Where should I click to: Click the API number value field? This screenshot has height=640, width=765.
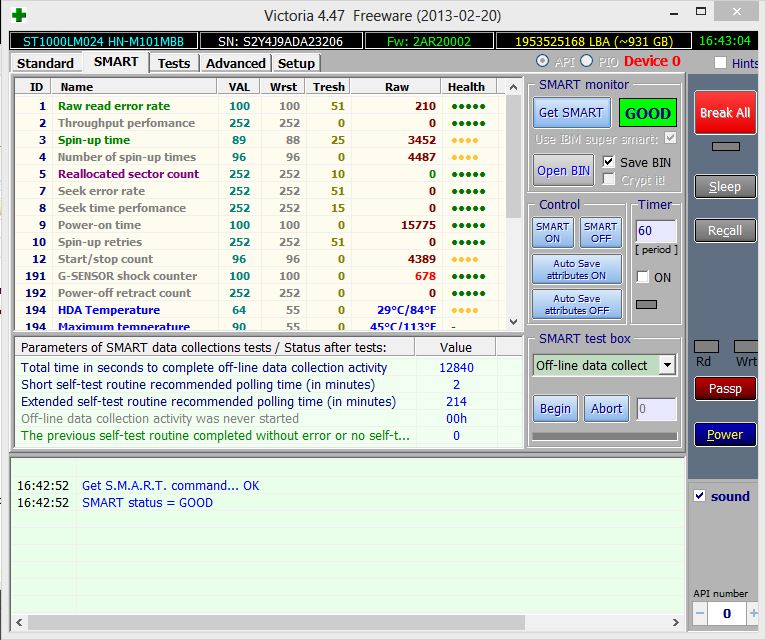tap(727, 613)
